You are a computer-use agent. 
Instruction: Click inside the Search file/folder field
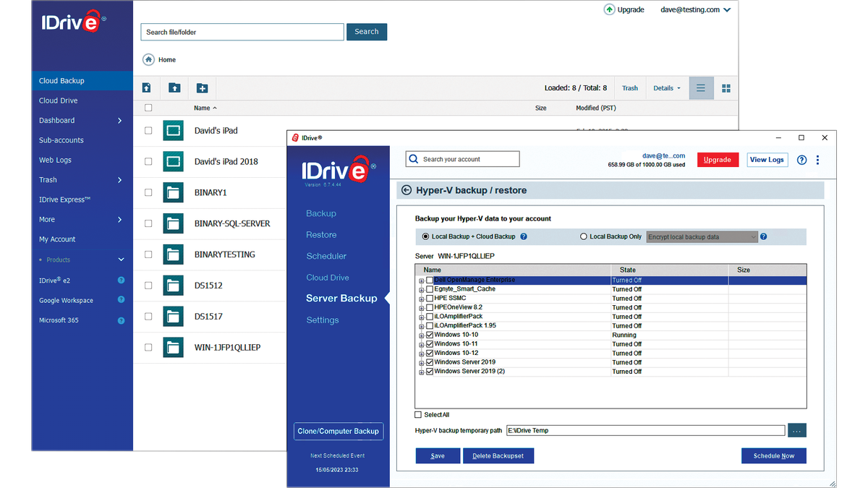pyautogui.click(x=242, y=32)
